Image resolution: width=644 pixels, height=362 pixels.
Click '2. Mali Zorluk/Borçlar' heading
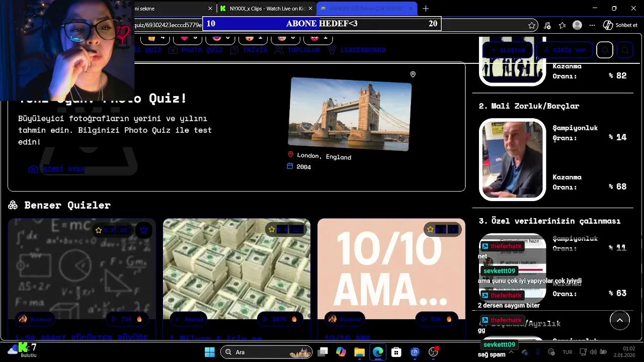point(529,106)
